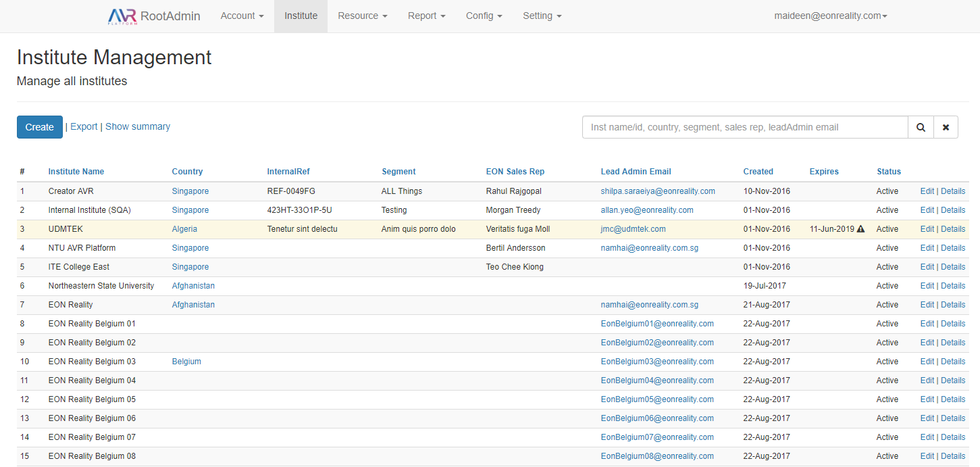Image resolution: width=980 pixels, height=467 pixels.
Task: Sort by Lead Admin Email header
Action: pyautogui.click(x=636, y=172)
